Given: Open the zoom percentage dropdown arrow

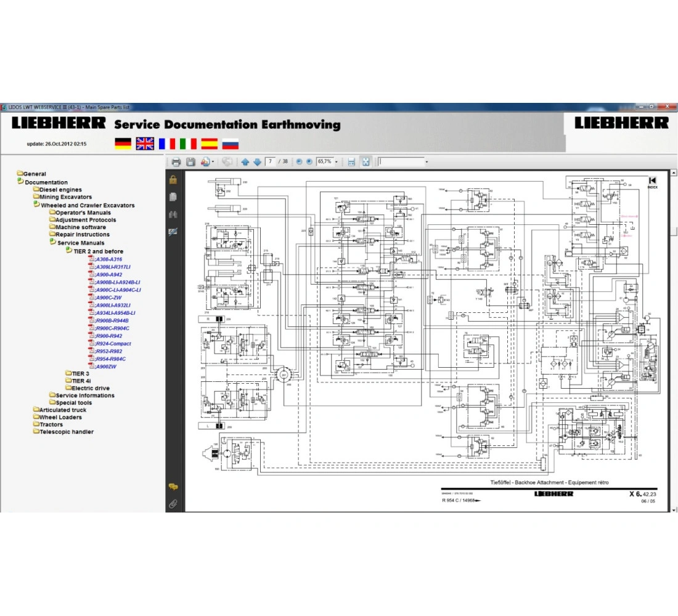Looking at the screenshot, I should click(x=337, y=161).
